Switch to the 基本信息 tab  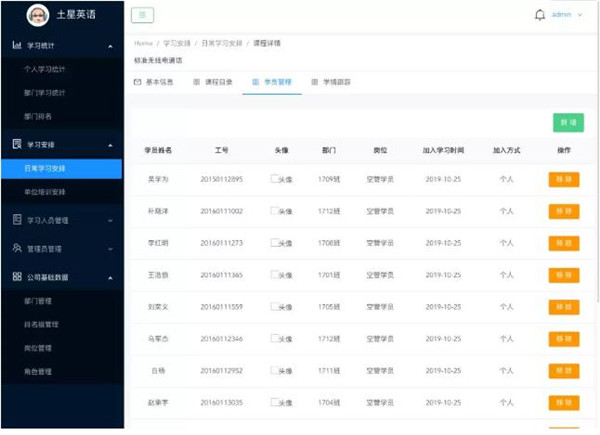[x=153, y=81]
